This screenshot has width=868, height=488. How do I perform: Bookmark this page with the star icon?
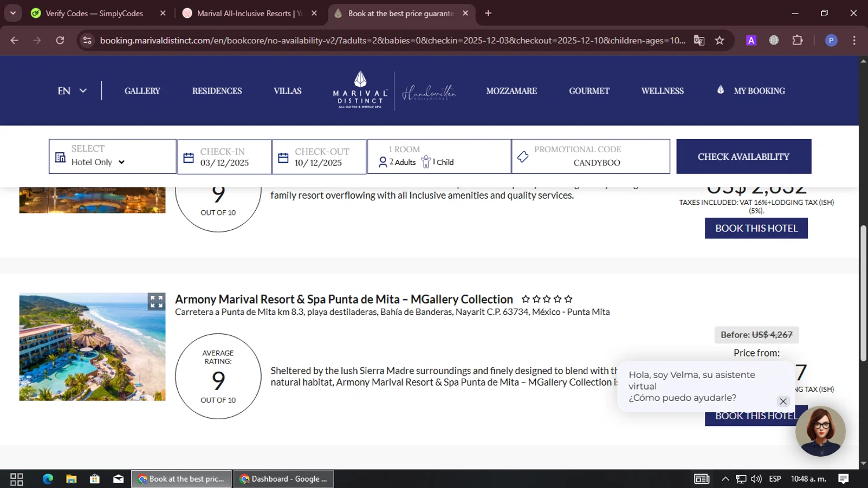[719, 41]
